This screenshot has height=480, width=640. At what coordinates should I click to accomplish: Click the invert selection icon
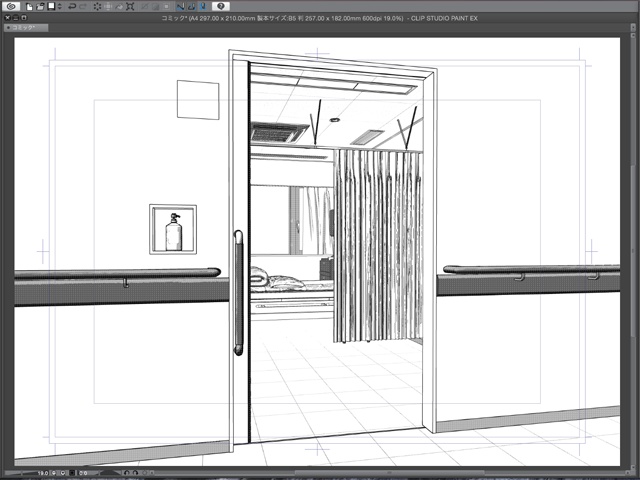(156, 7)
